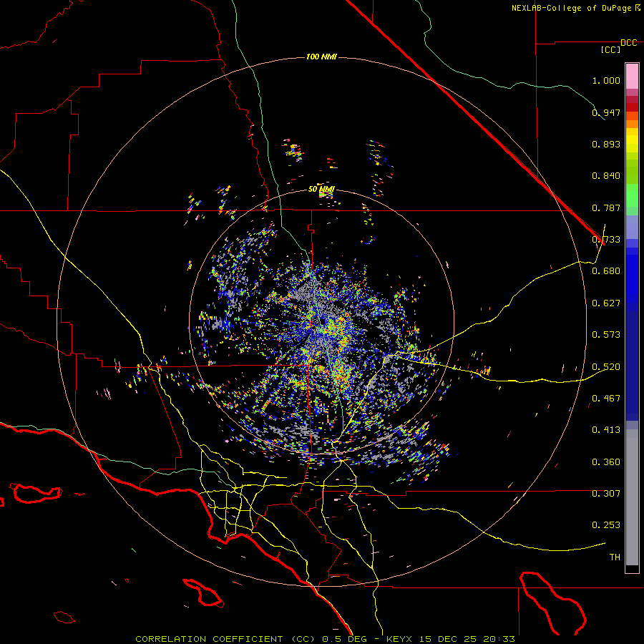Pick the red swatch on color bar

point(632,107)
